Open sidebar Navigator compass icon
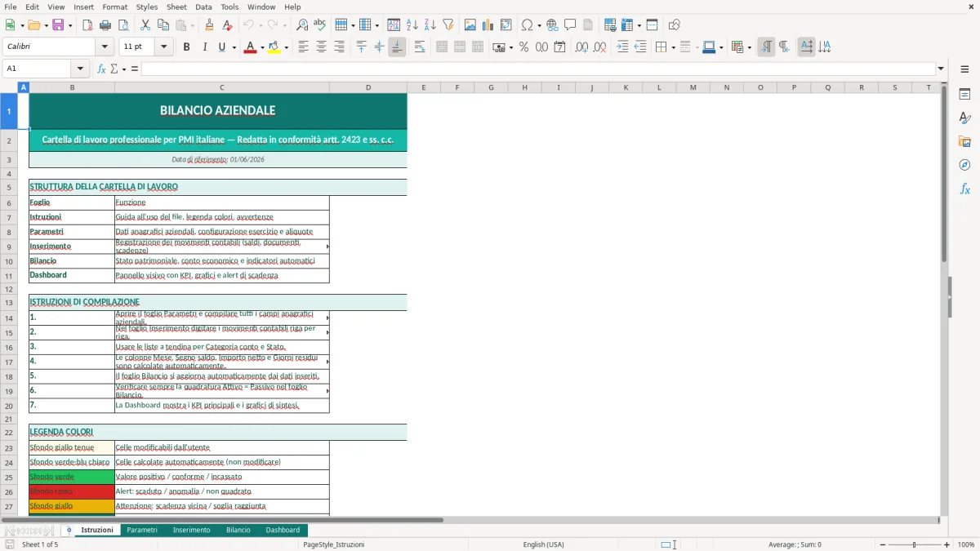Image resolution: width=980 pixels, height=551 pixels. pos(964,165)
